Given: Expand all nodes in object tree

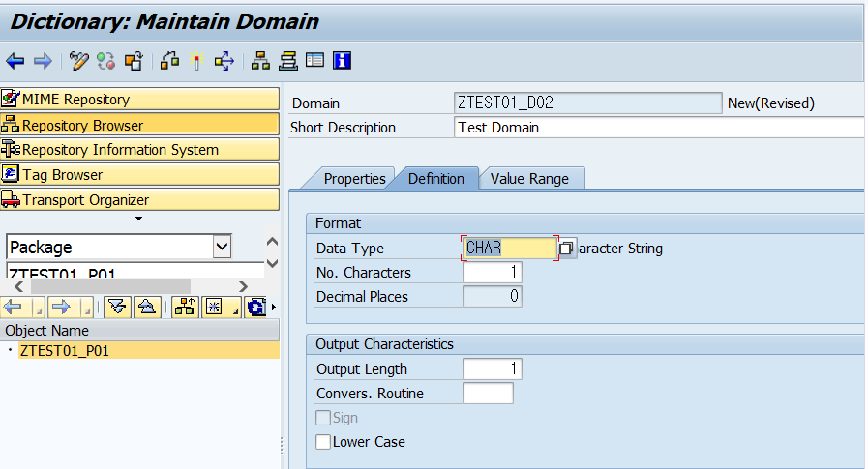Looking at the screenshot, I should coord(117,307).
